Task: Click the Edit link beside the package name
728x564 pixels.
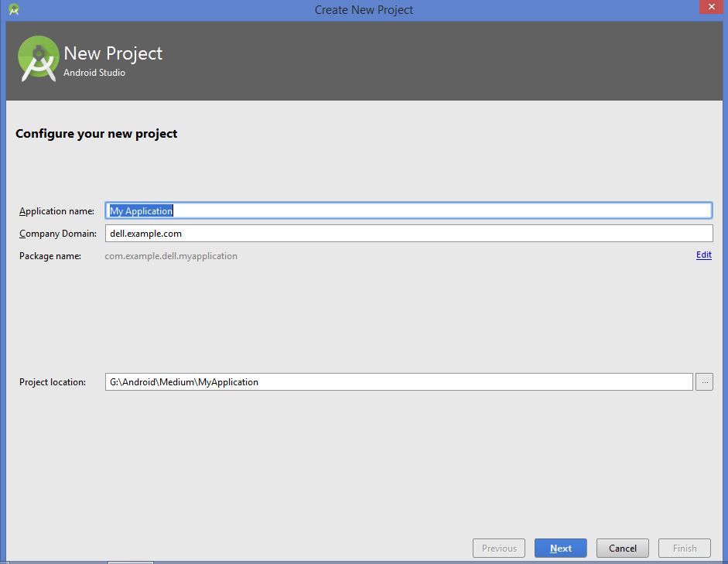Action: click(703, 255)
